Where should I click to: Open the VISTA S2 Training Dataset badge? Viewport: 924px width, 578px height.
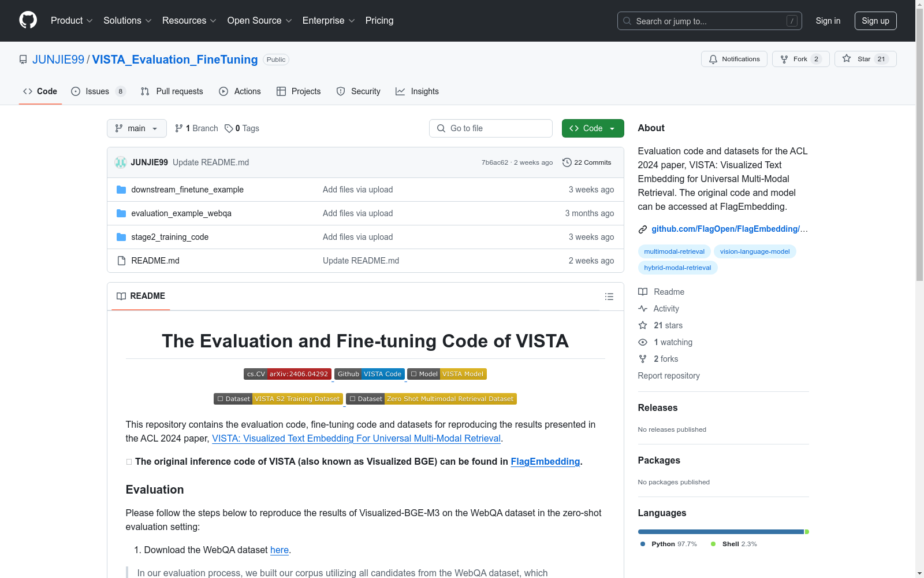[x=278, y=399]
